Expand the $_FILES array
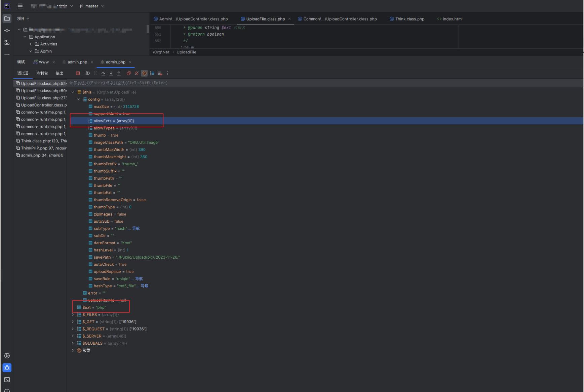584x392 pixels. click(x=73, y=315)
